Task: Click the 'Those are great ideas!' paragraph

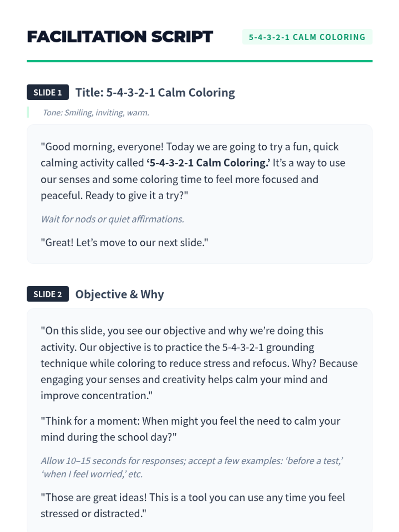Action: (193, 505)
